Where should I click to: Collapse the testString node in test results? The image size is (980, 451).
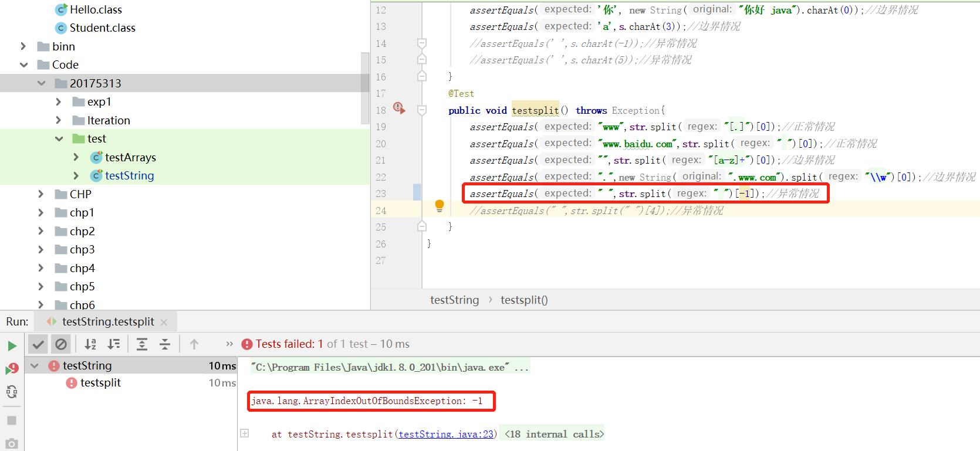point(35,365)
